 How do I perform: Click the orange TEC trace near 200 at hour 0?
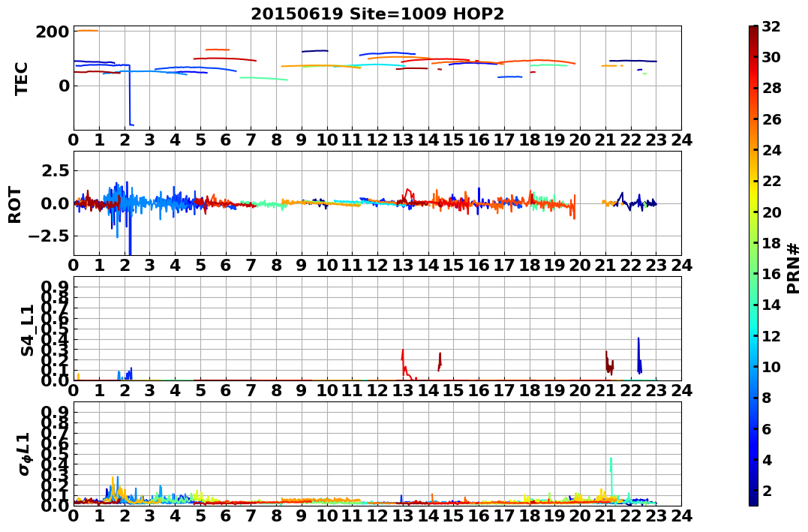(86, 31)
